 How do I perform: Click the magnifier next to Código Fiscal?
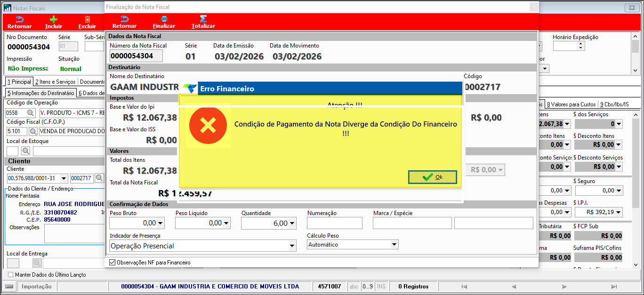click(x=31, y=131)
